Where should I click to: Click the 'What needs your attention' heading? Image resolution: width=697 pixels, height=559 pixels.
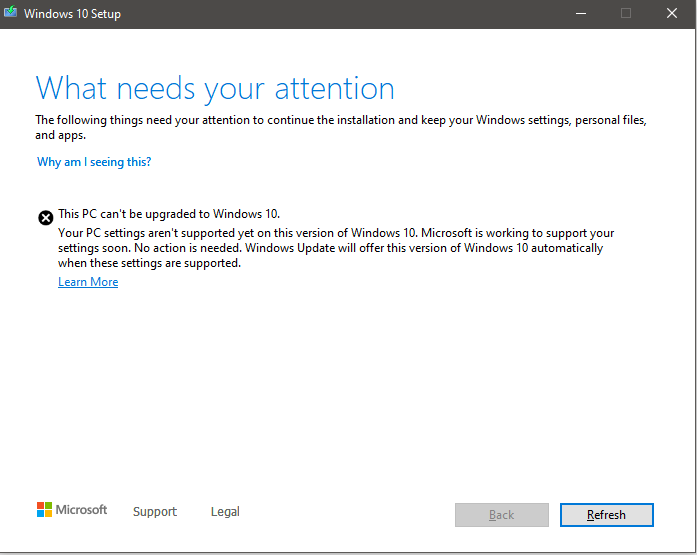tap(215, 88)
